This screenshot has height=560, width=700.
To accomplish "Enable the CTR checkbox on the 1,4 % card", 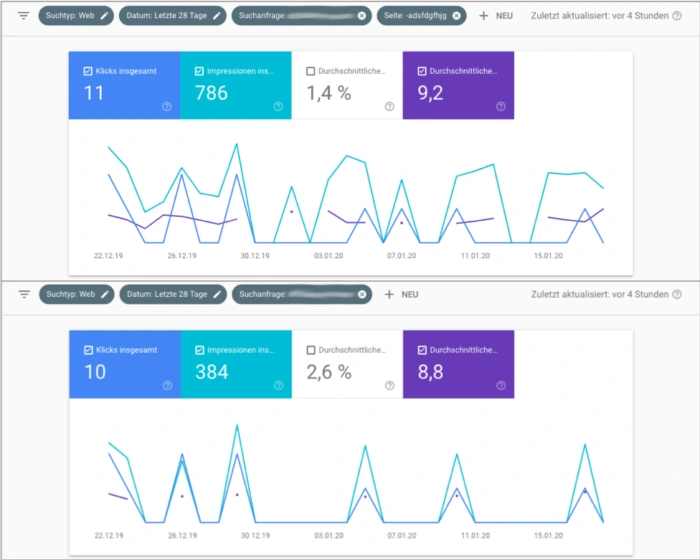I will [x=311, y=71].
